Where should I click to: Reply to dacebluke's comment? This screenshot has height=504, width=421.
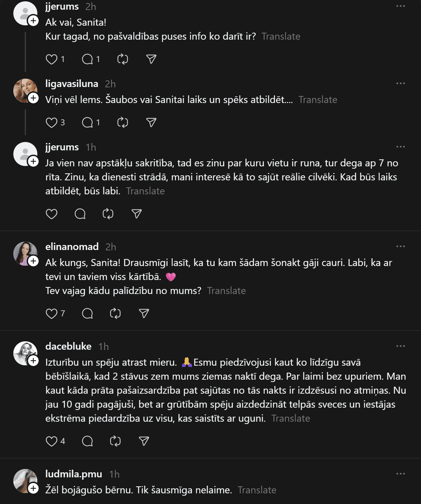pos(87,441)
